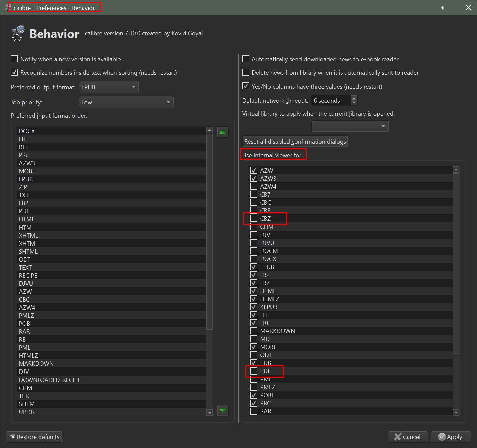Click the green move-down arrow icon

pyautogui.click(x=223, y=410)
